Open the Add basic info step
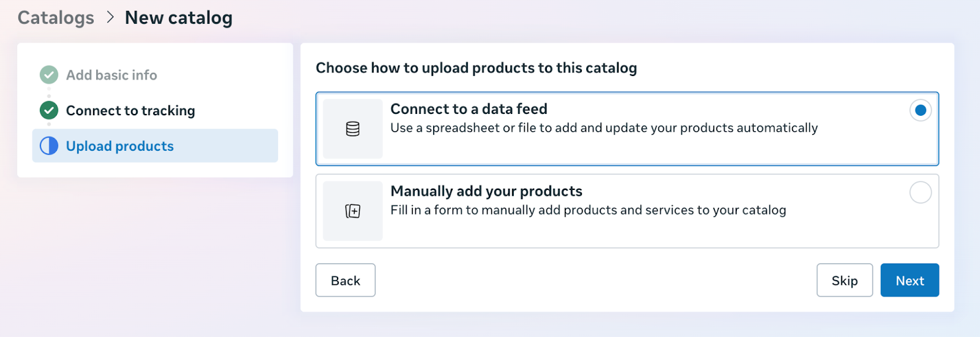Screen dimensions: 980x337 click(x=111, y=75)
